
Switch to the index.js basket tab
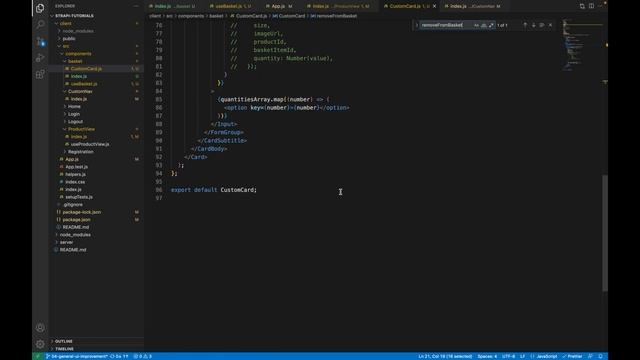(173, 6)
